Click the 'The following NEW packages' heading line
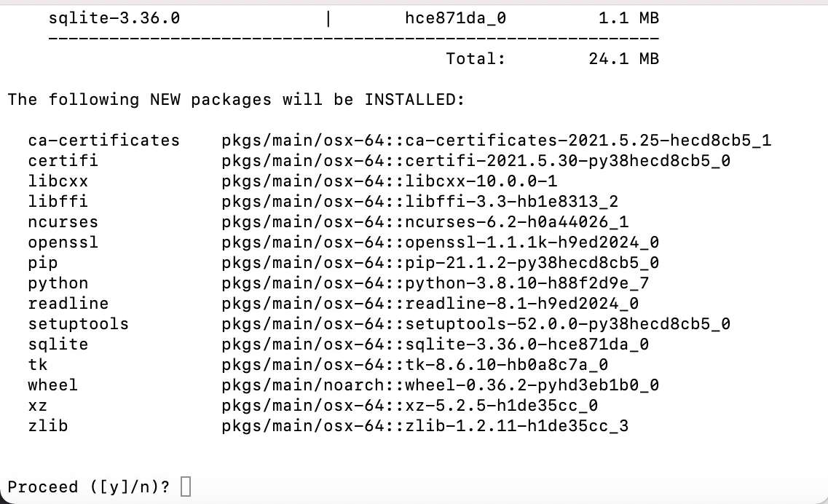 (x=236, y=100)
